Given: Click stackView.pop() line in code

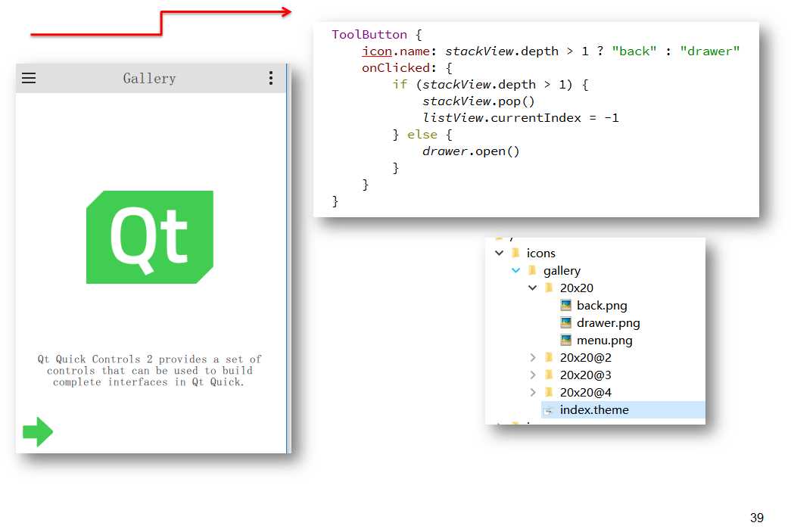Looking at the screenshot, I should [x=478, y=101].
